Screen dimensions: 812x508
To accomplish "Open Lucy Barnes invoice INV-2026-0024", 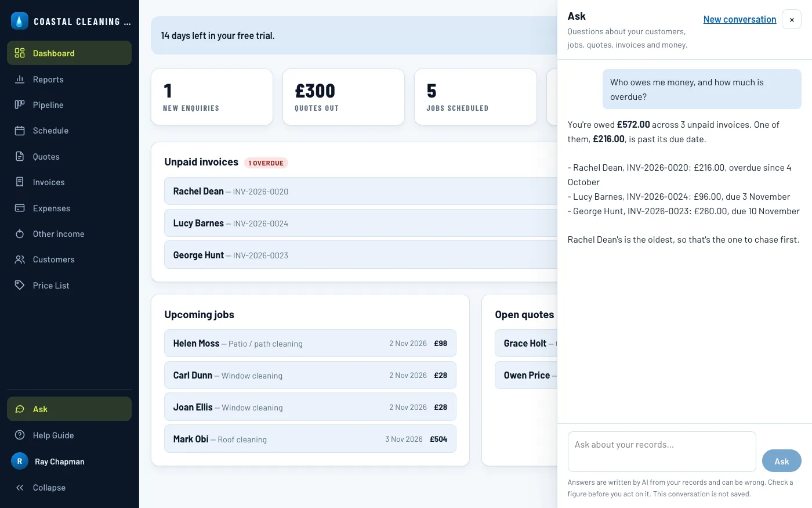I will [x=361, y=223].
